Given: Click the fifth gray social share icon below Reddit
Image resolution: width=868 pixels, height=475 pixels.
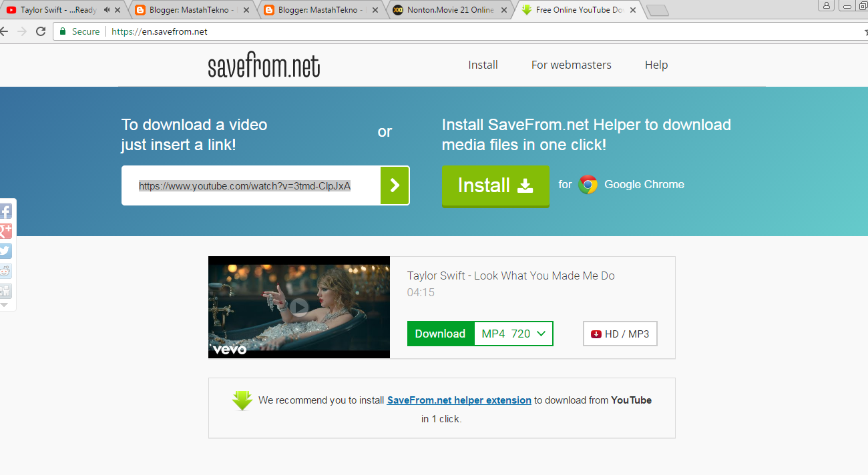Looking at the screenshot, I should (x=5, y=291).
